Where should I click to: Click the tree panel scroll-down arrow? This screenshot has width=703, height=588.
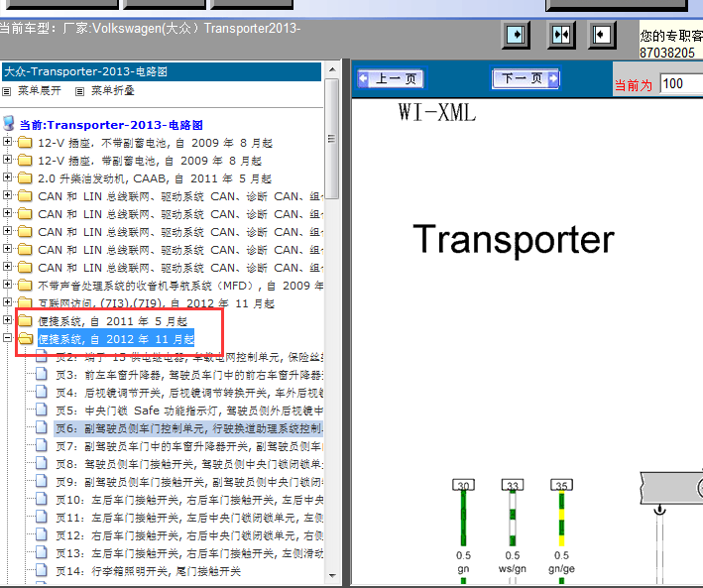332,575
